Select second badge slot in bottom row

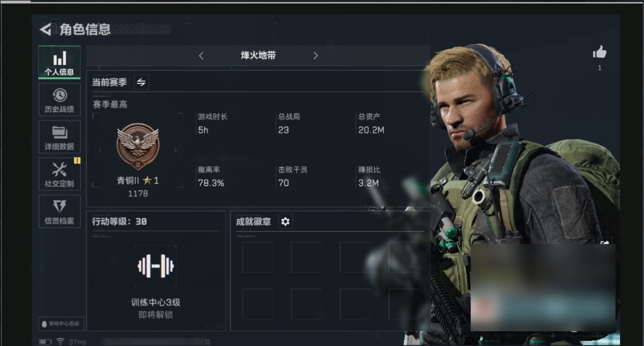(x=306, y=304)
